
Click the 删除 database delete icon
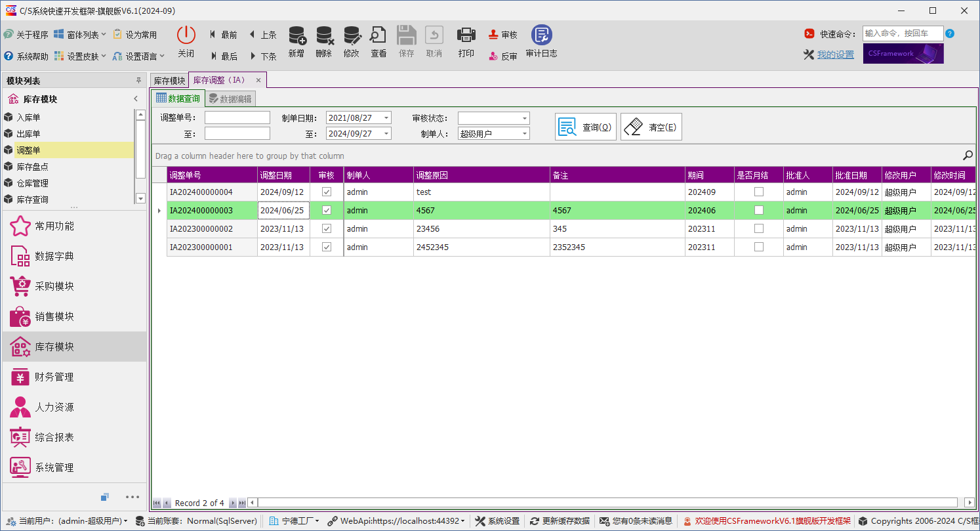pyautogui.click(x=324, y=35)
